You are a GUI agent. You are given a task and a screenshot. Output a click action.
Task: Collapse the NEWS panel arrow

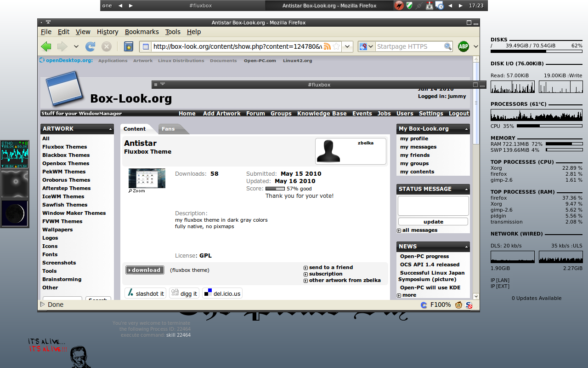click(x=466, y=247)
